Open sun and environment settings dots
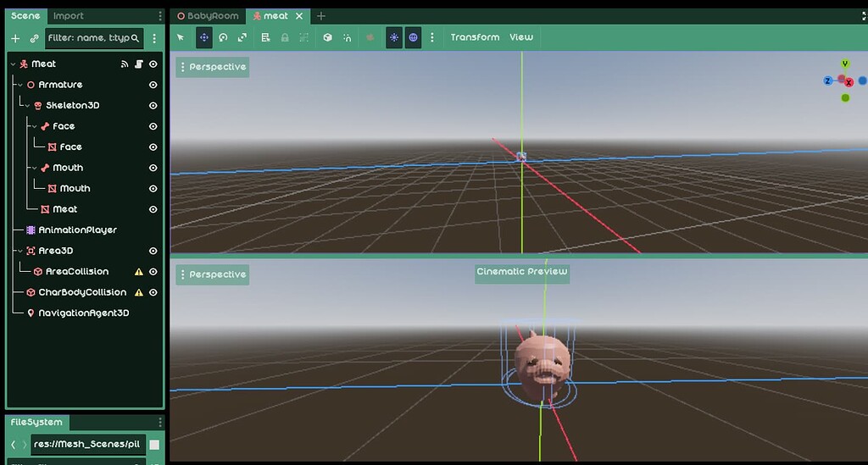868x465 pixels. [432, 37]
